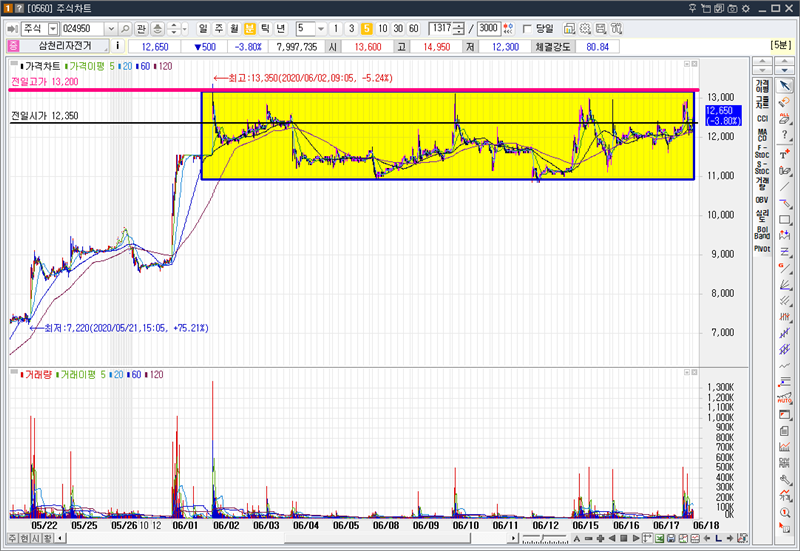The width and height of the screenshot is (800, 551).
Task: Click the 3000 total count input field
Action: [488, 29]
